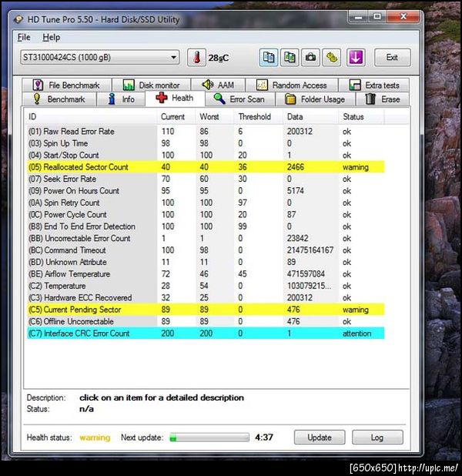This screenshot has width=462, height=476.
Task: Switch to the Info tab
Action: (121, 99)
